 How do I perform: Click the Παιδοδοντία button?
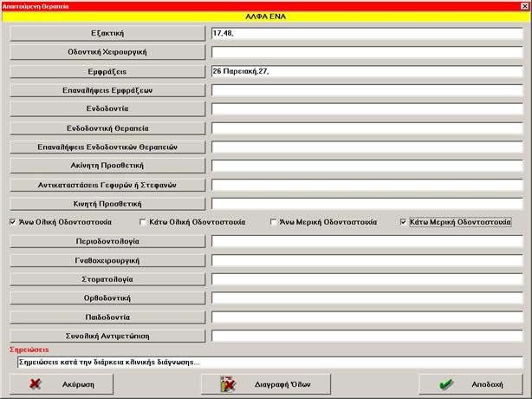107,317
